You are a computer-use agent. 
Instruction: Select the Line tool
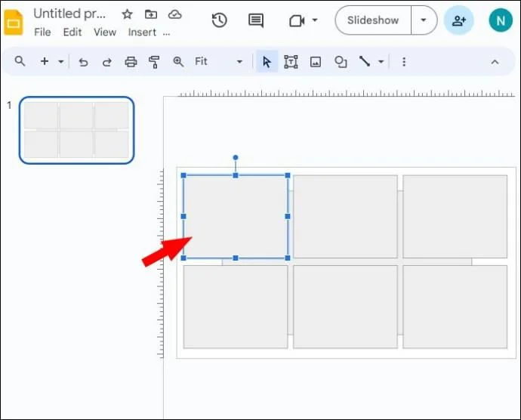click(365, 61)
